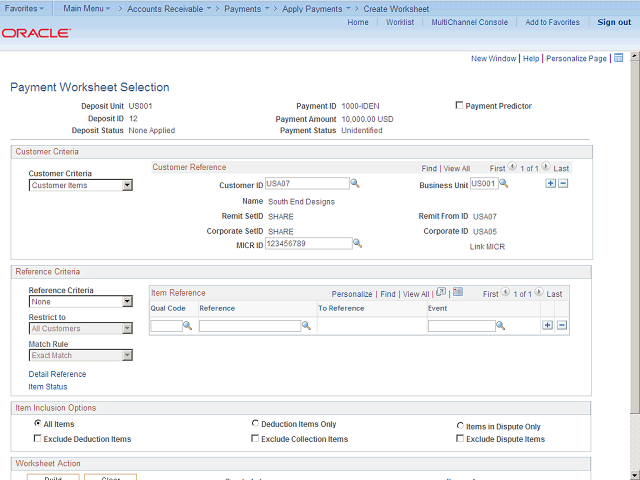Viewport: 640px width, 480px height.
Task: Click the Sign out link
Action: coord(614,22)
